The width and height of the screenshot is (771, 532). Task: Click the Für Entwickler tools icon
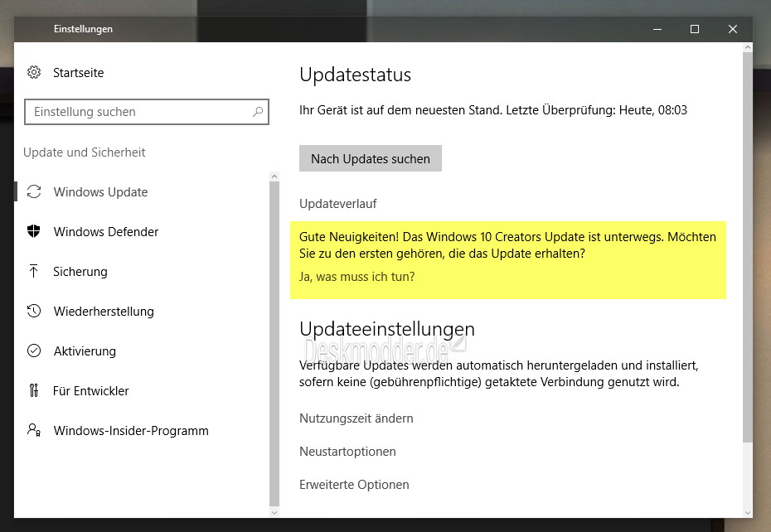point(33,390)
